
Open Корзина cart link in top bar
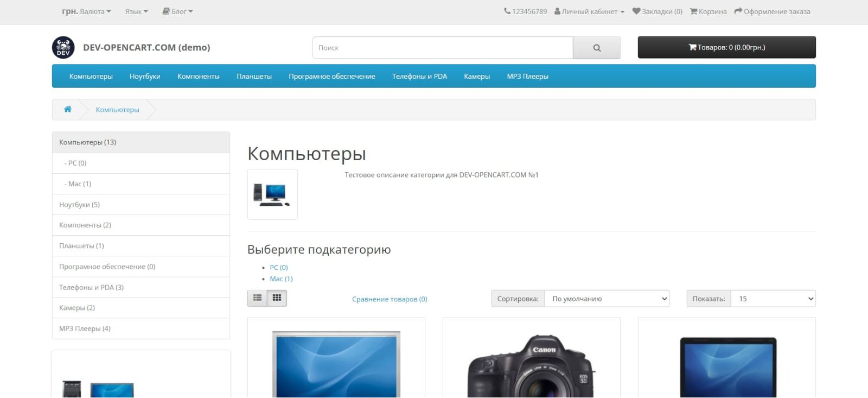coord(708,11)
